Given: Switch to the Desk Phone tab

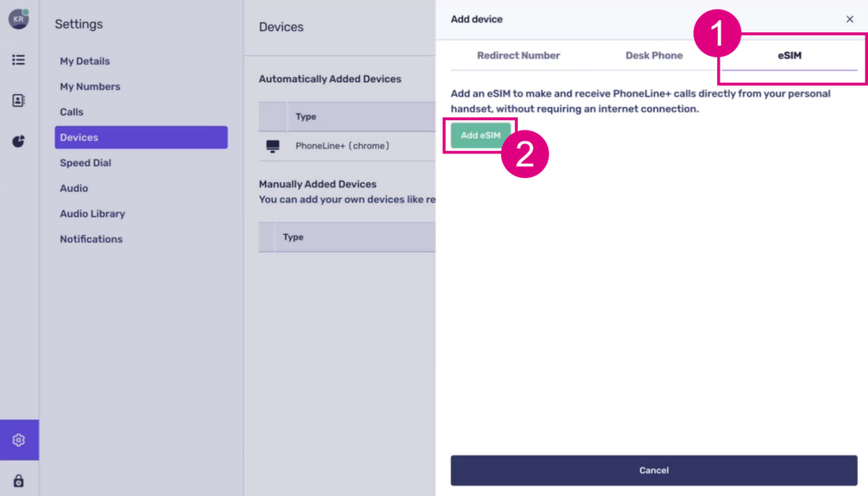Looking at the screenshot, I should [654, 56].
